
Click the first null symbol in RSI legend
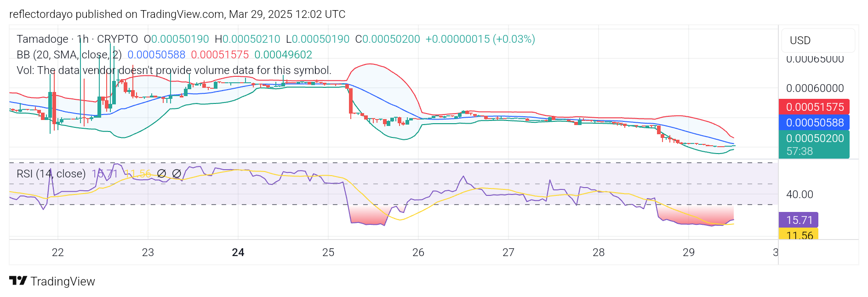tap(161, 174)
